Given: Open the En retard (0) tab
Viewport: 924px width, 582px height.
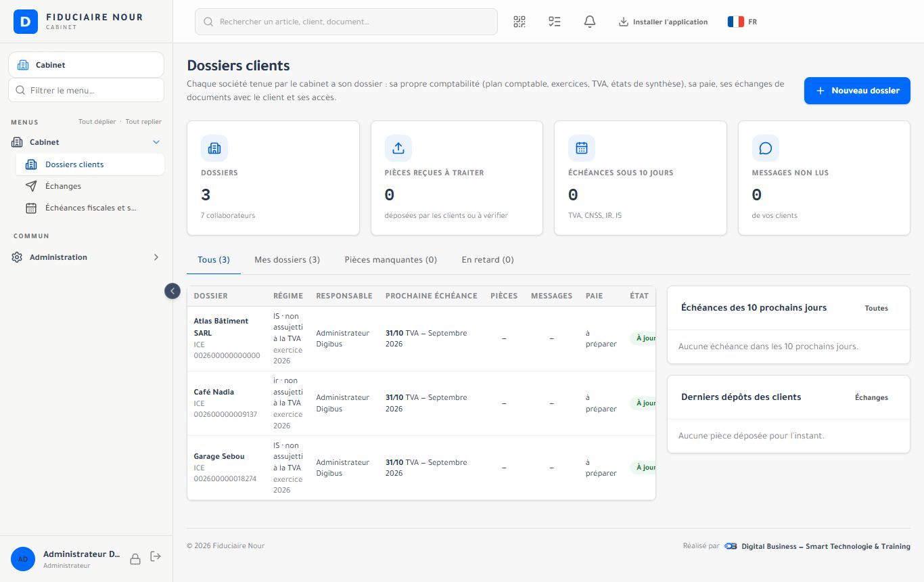Looking at the screenshot, I should pyautogui.click(x=488, y=260).
